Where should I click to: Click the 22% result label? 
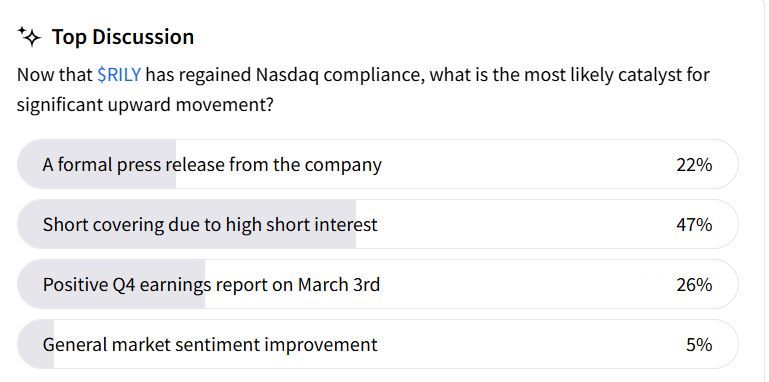click(x=694, y=165)
